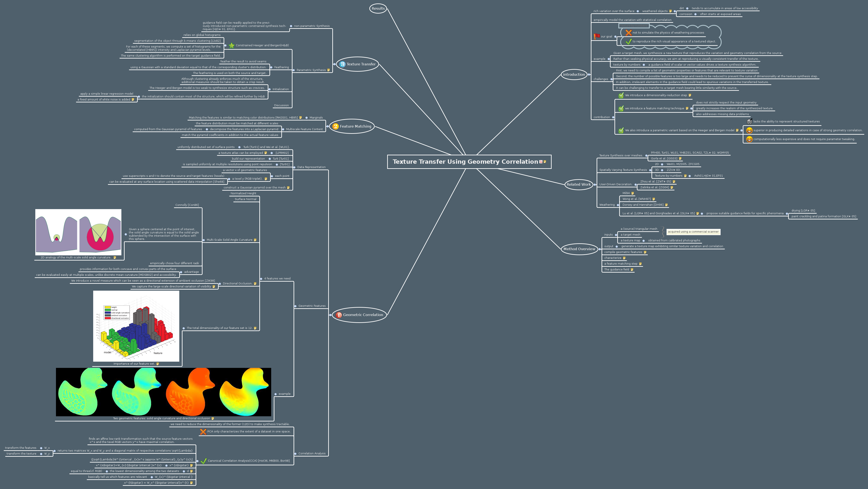Click green checkbox marker on dimensionality-reduction step

pos(621,95)
